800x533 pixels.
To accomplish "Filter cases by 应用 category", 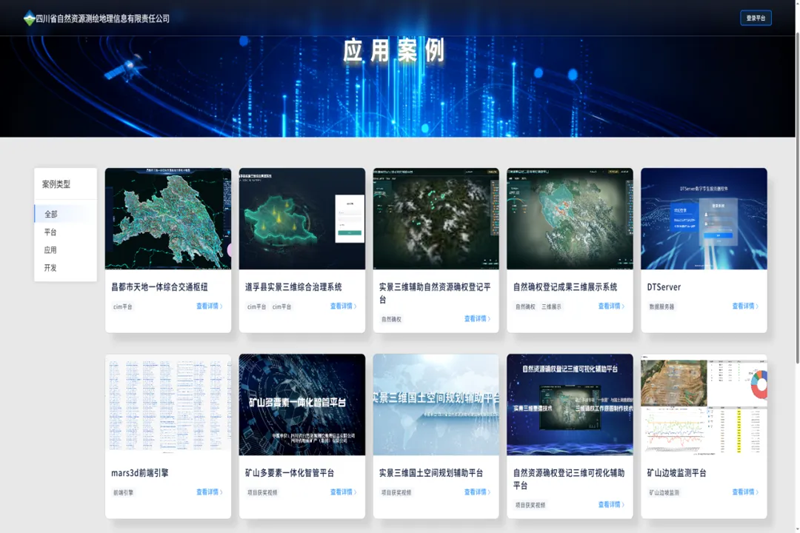I will [51, 250].
